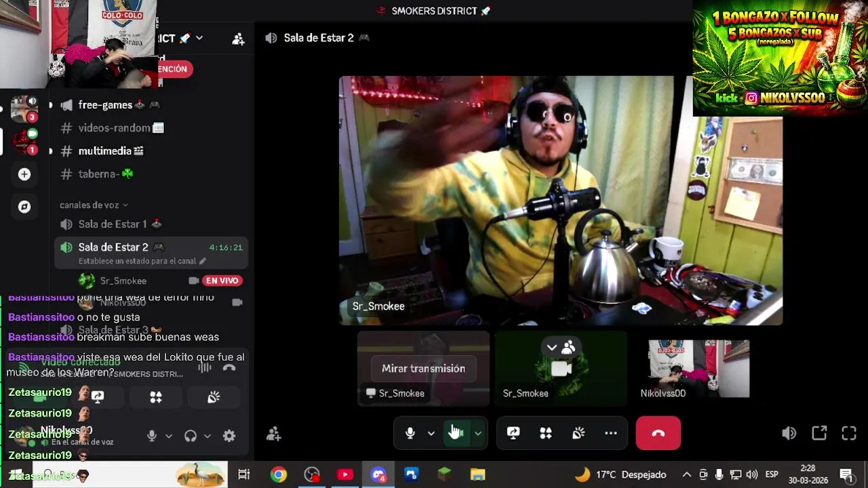Enter fullscreen with the corner-brackets icon
Viewport: 868px width, 488px height.
coord(849,433)
